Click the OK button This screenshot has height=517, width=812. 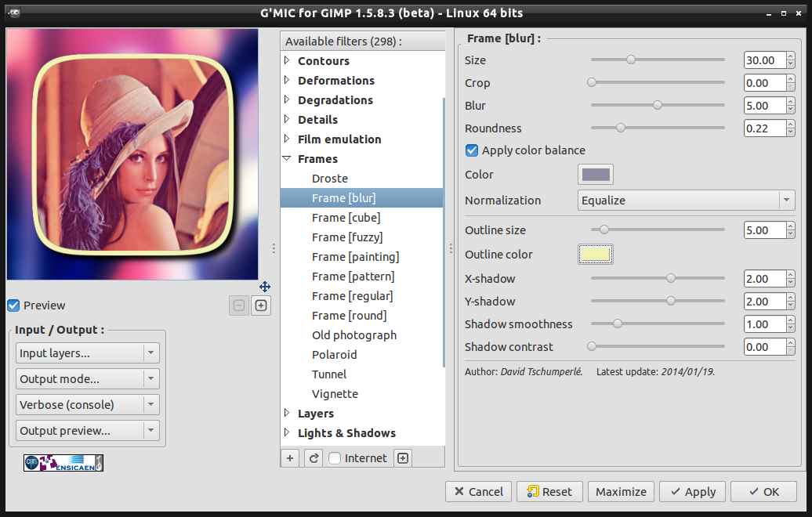(x=764, y=492)
